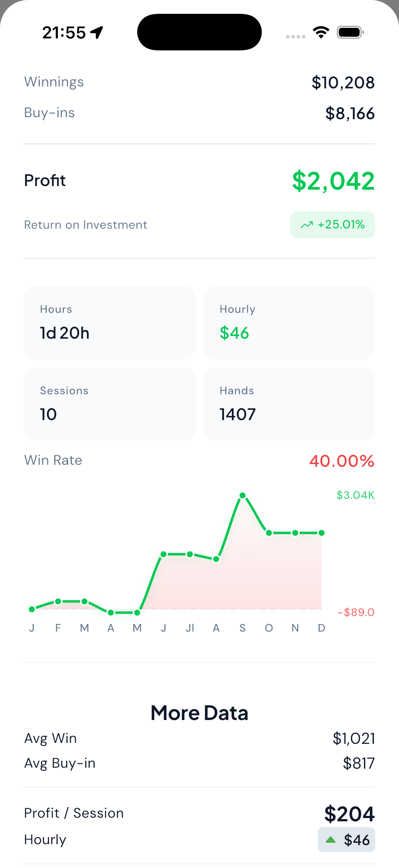The height and width of the screenshot is (868, 399).
Task: Tap the green $2,042 profit amount
Action: coord(333,181)
